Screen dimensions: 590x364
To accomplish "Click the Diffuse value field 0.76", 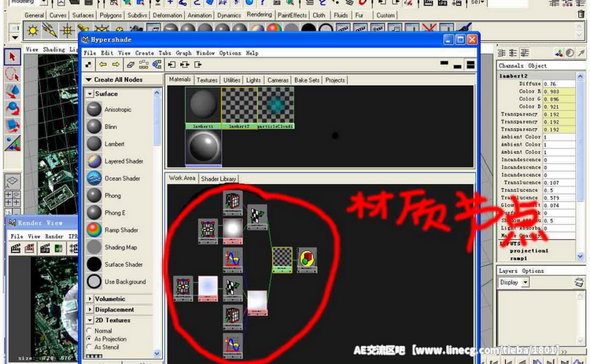I will coord(559,84).
